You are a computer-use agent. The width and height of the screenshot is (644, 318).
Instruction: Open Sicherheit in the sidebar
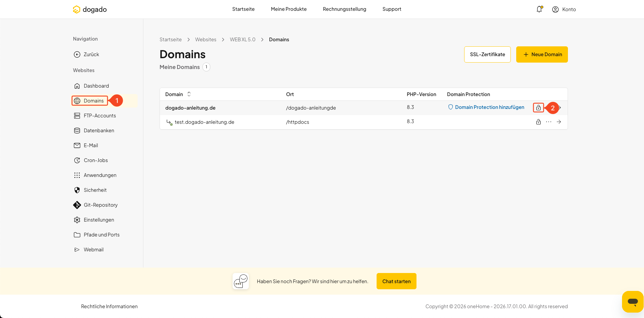(x=90, y=190)
